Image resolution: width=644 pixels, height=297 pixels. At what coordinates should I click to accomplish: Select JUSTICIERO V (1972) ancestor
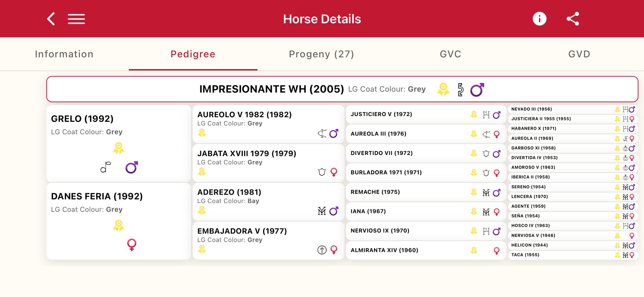click(x=381, y=114)
